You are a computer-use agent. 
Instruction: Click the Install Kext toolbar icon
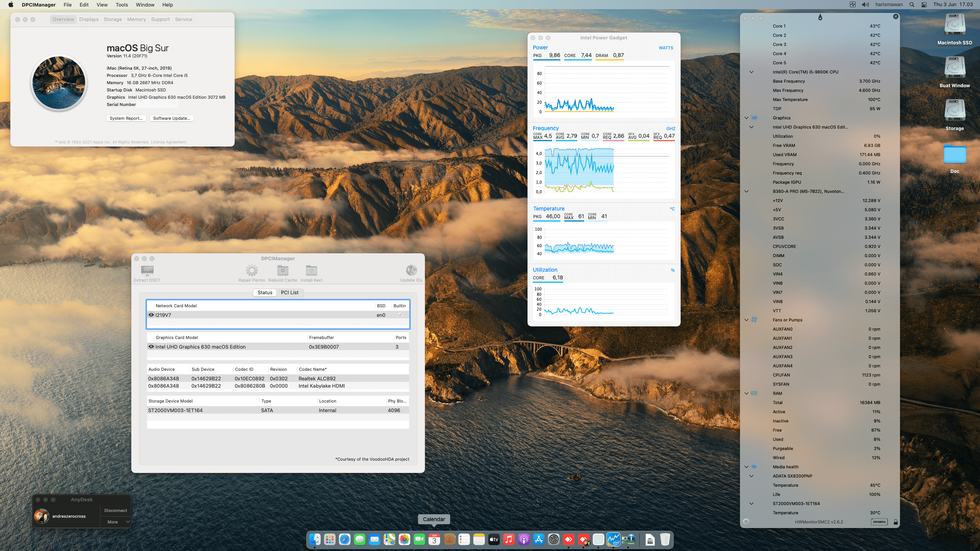(x=311, y=271)
